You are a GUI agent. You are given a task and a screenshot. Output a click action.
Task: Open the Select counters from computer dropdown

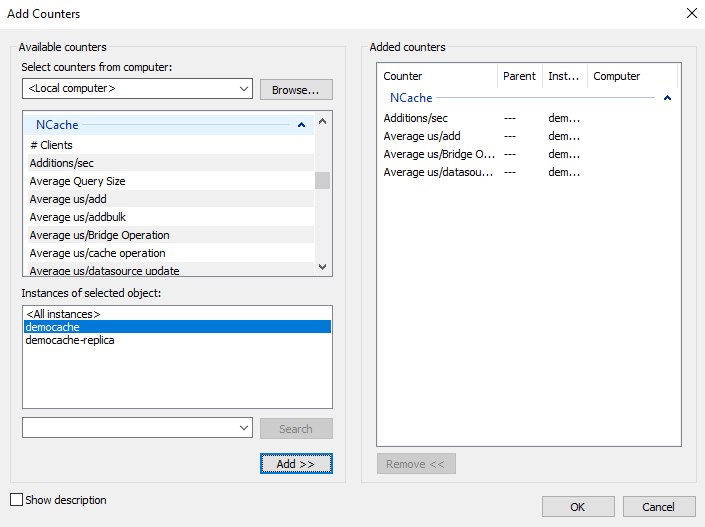pyautogui.click(x=244, y=89)
